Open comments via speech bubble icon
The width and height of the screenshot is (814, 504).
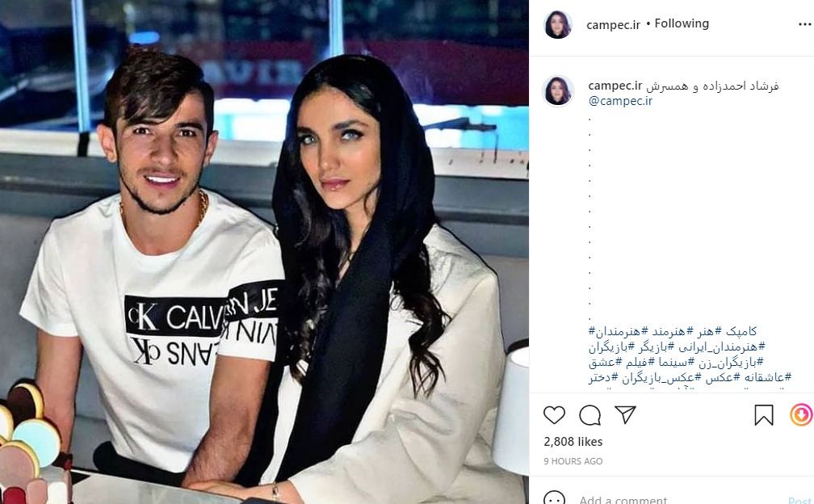pyautogui.click(x=590, y=414)
